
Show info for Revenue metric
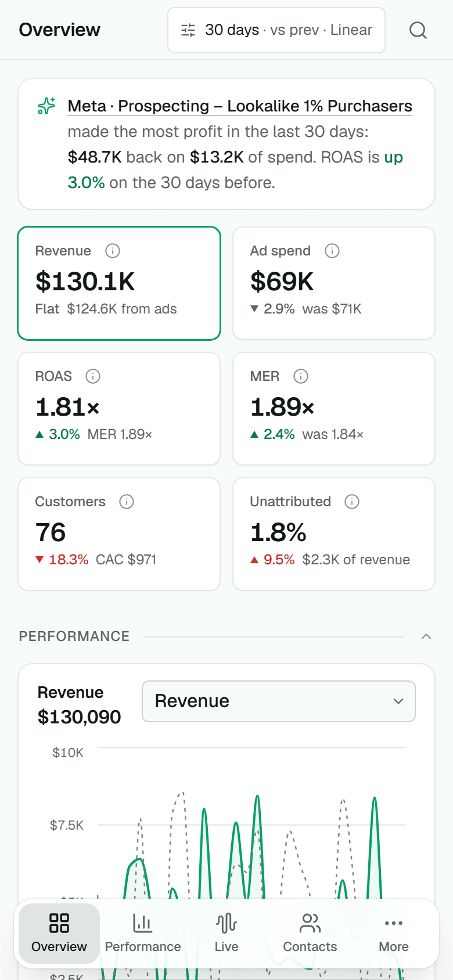click(113, 251)
